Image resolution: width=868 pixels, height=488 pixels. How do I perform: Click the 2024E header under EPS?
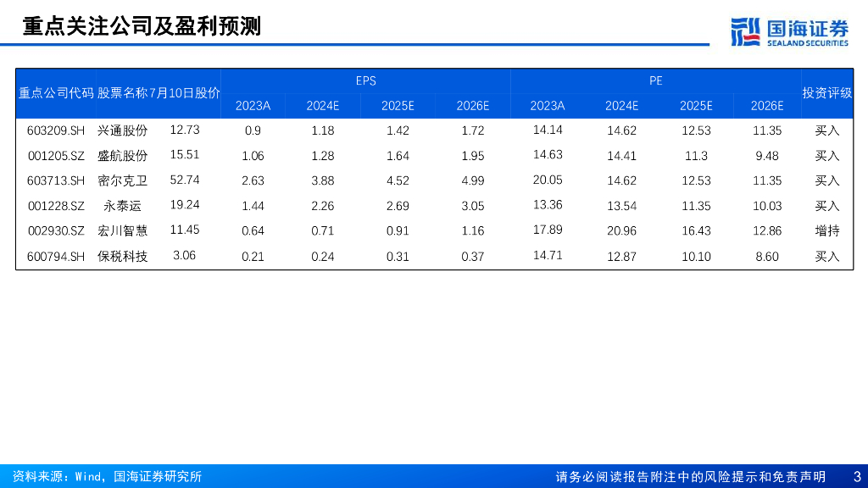pos(323,106)
